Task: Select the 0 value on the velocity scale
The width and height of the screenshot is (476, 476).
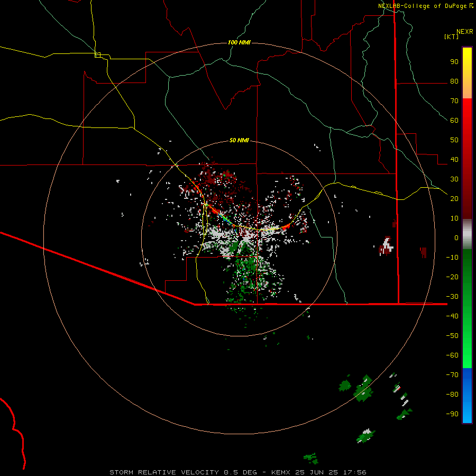Action: (x=456, y=237)
